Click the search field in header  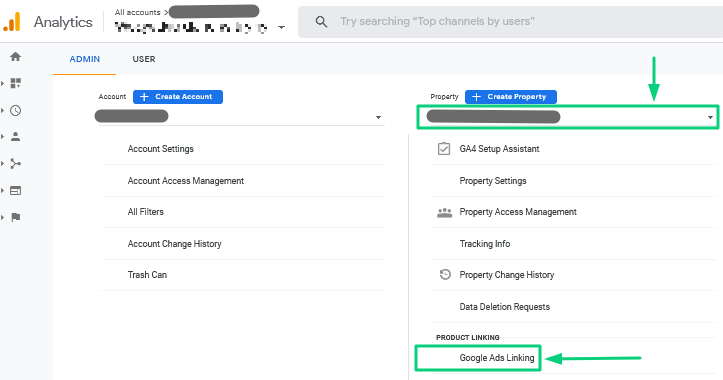[x=510, y=22]
